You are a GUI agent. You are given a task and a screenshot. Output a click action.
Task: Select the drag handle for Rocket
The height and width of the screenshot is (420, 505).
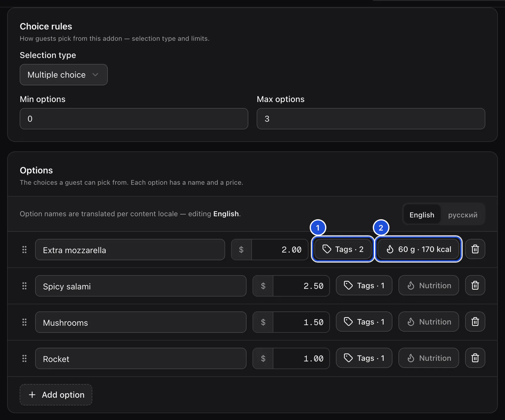[24, 358]
